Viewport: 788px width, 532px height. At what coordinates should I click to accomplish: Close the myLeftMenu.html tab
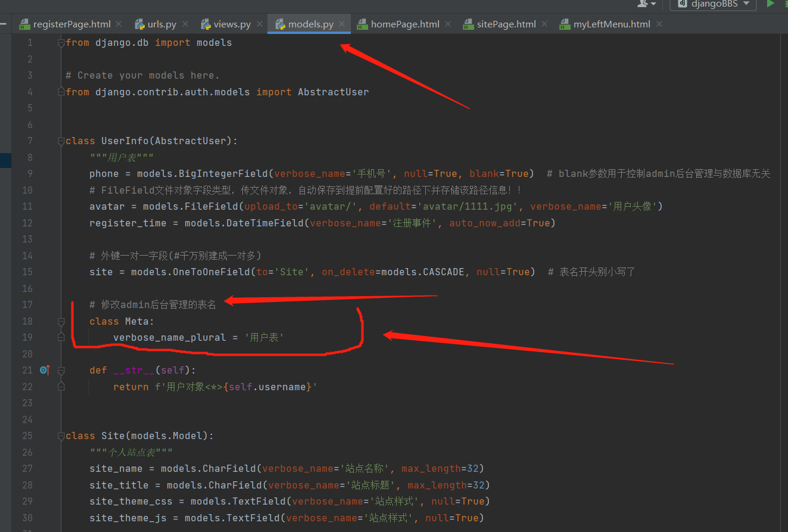[659, 24]
